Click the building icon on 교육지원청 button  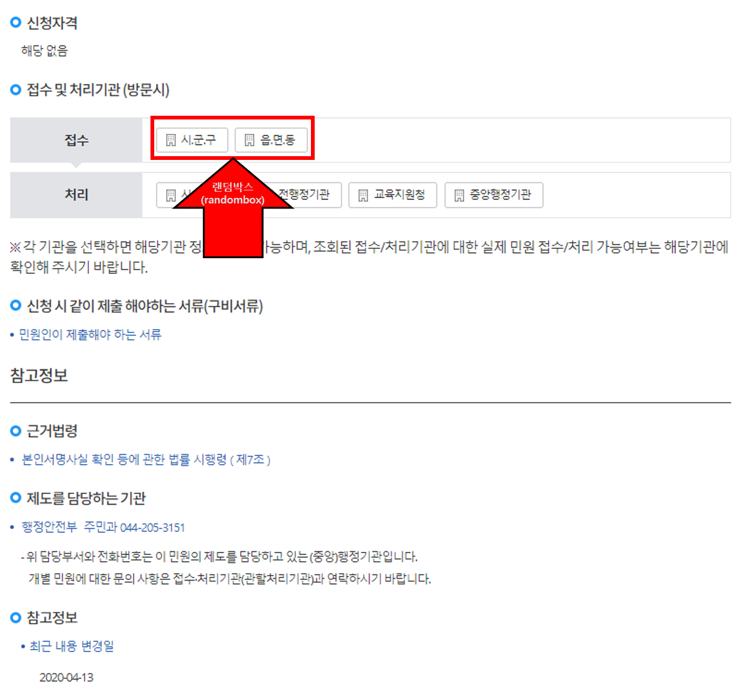(x=363, y=195)
